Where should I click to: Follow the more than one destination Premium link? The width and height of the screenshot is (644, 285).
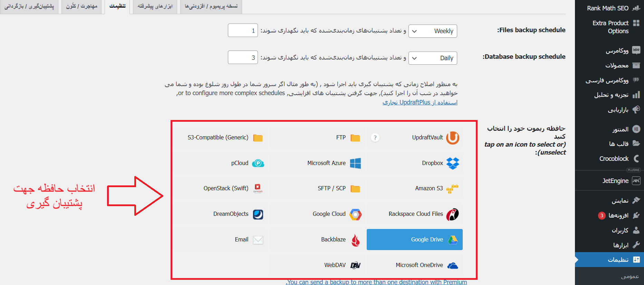coord(376,282)
